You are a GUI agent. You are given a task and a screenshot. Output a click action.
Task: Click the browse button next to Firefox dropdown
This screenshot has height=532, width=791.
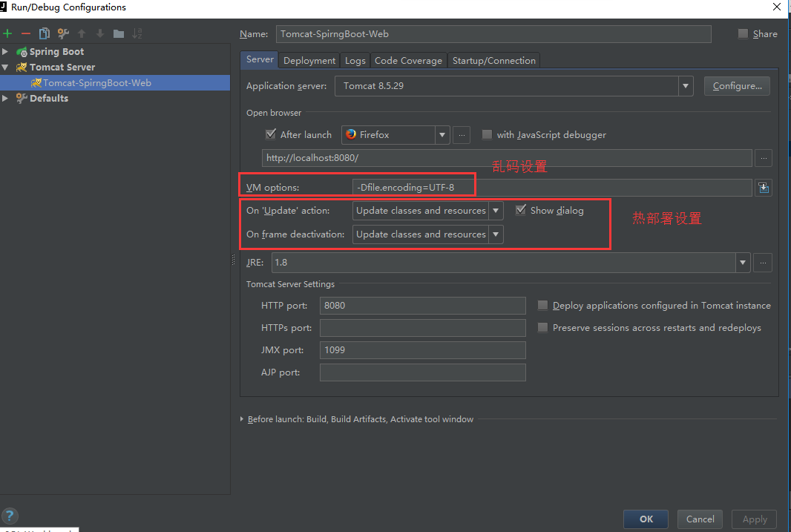(x=462, y=134)
